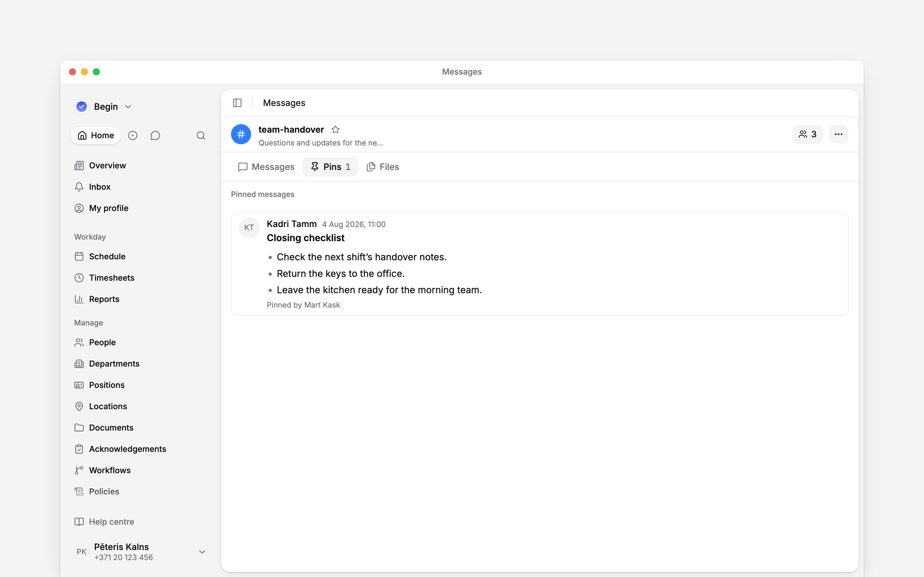Show the 3 channel members
The height and width of the screenshot is (577, 924).
(807, 134)
